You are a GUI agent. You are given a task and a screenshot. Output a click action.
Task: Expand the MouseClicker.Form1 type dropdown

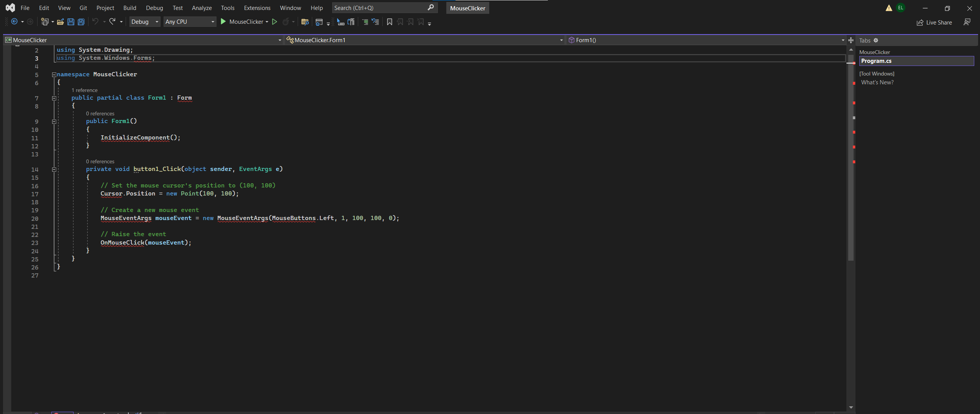coord(561,40)
